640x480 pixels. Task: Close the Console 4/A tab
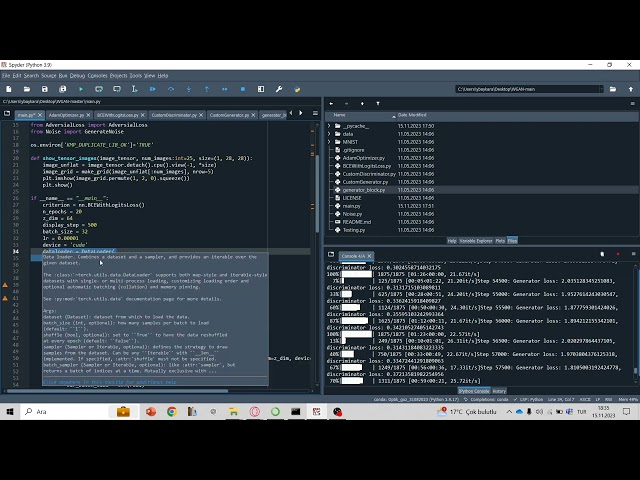click(369, 256)
